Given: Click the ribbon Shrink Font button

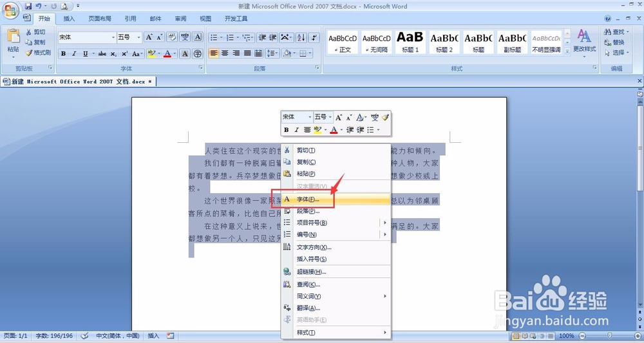Looking at the screenshot, I should tap(159, 37).
